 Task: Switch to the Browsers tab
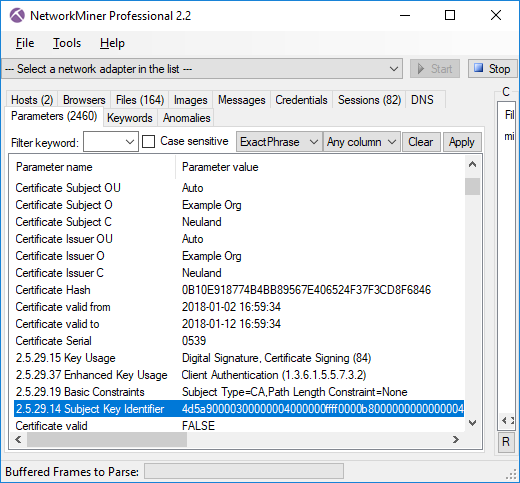84,100
